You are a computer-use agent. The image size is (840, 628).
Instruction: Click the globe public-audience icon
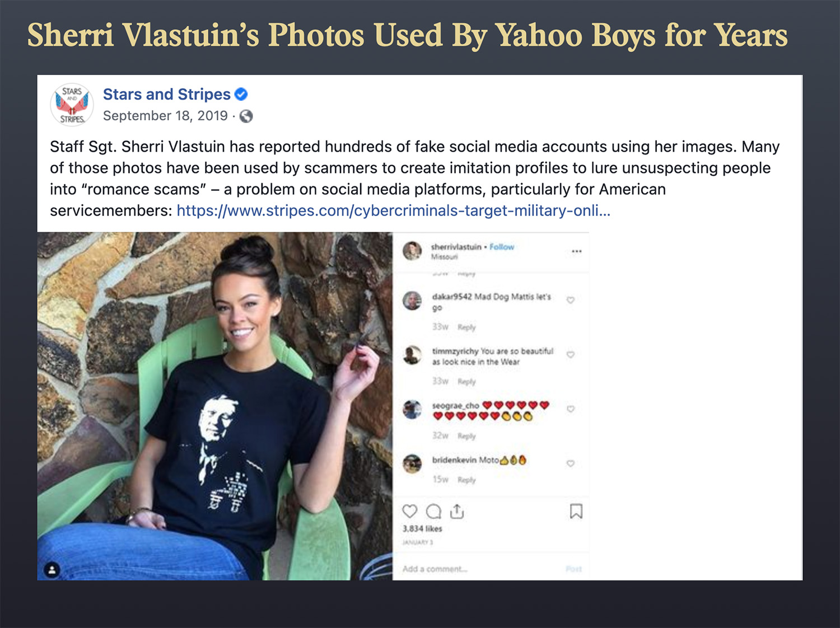pyautogui.click(x=246, y=116)
